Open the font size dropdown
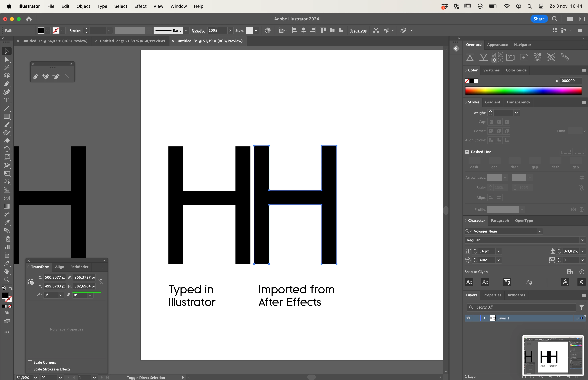 498,251
